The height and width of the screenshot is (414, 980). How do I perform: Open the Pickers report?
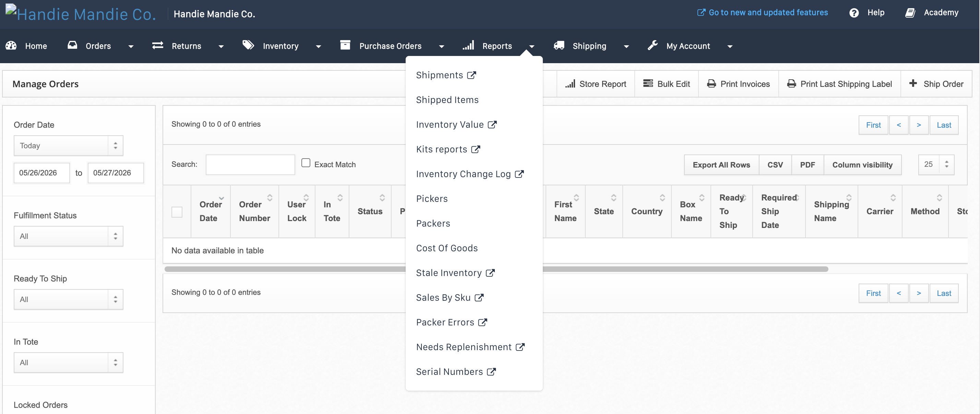coord(432,199)
